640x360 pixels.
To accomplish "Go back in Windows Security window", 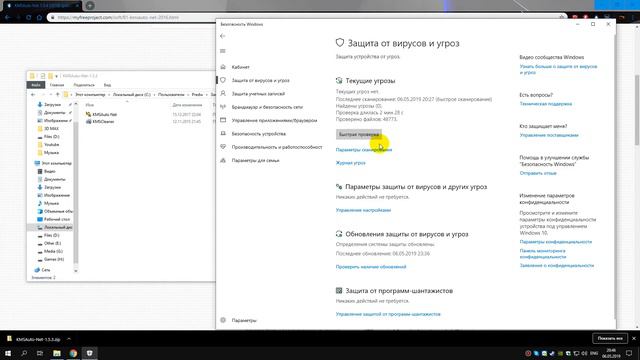I will tap(222, 36).
